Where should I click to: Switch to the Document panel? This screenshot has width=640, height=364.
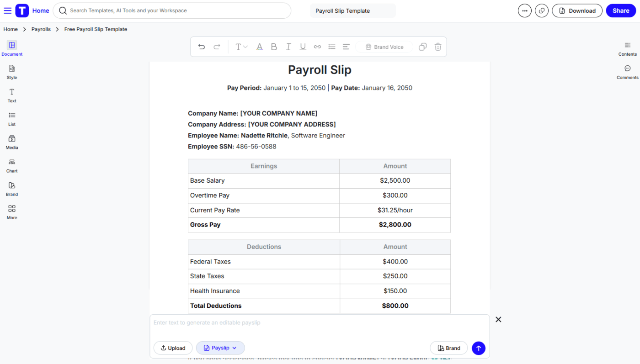pyautogui.click(x=11, y=48)
